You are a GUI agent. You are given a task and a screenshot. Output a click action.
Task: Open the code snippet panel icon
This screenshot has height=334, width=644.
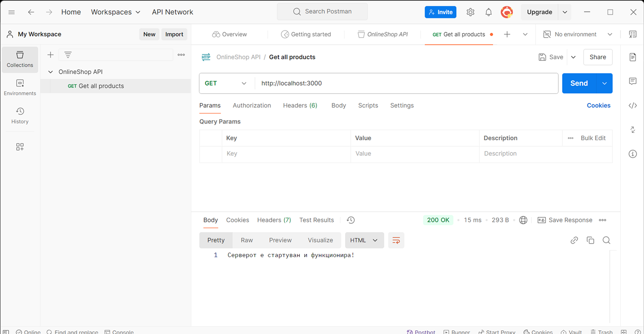[632, 106]
